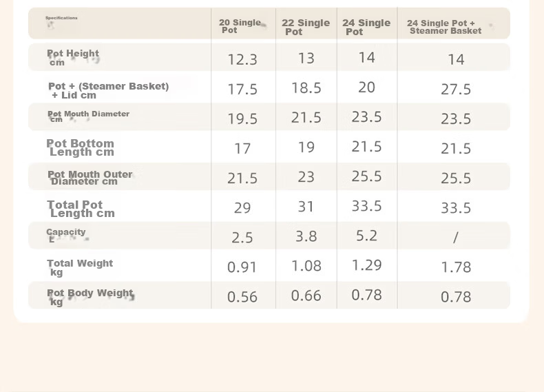This screenshot has height=392, width=544.
Task: Select 18.5 in the lid height row
Action: [x=306, y=88]
